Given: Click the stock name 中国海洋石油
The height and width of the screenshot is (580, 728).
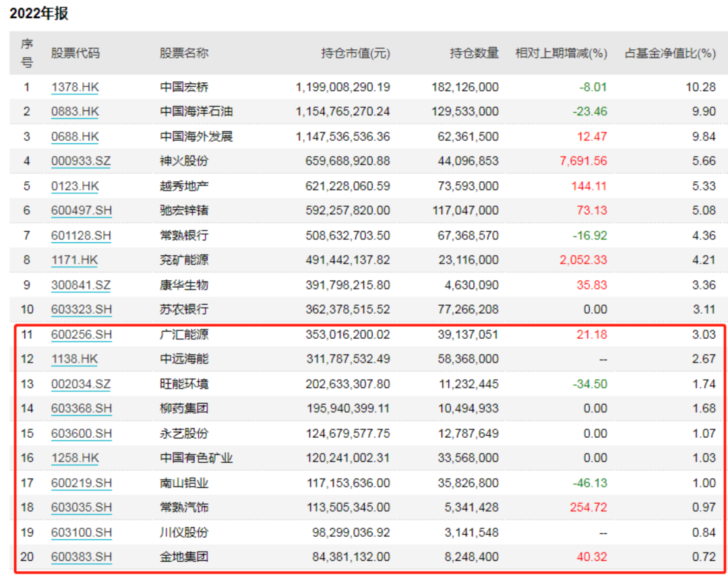Looking at the screenshot, I should tap(196, 112).
